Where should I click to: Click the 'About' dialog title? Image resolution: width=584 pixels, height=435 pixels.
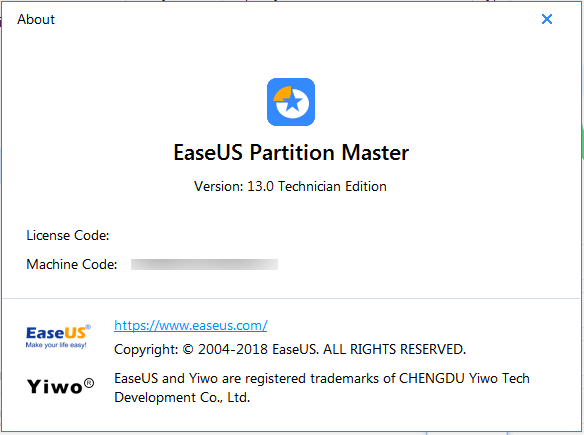pos(36,19)
